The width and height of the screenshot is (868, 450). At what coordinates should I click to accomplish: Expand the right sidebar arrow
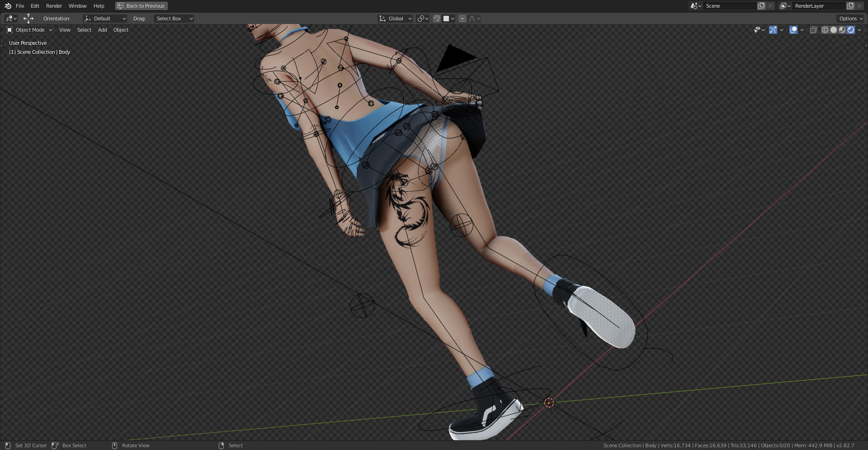coord(866,45)
